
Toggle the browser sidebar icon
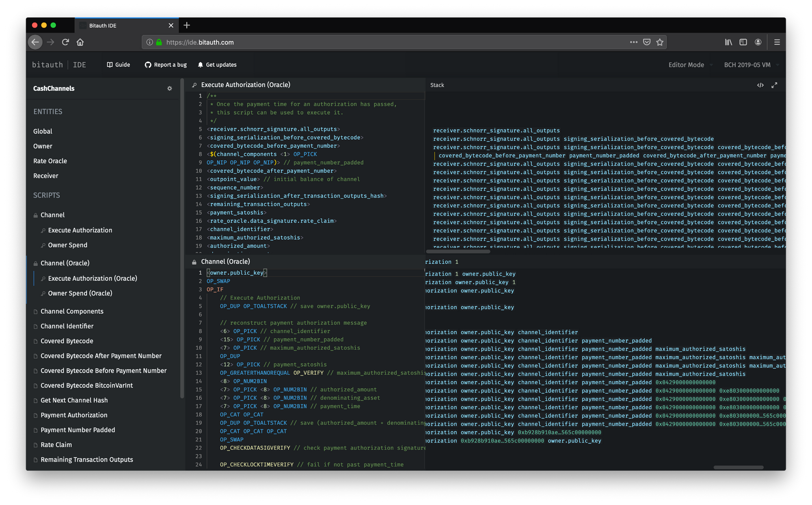pyautogui.click(x=743, y=42)
